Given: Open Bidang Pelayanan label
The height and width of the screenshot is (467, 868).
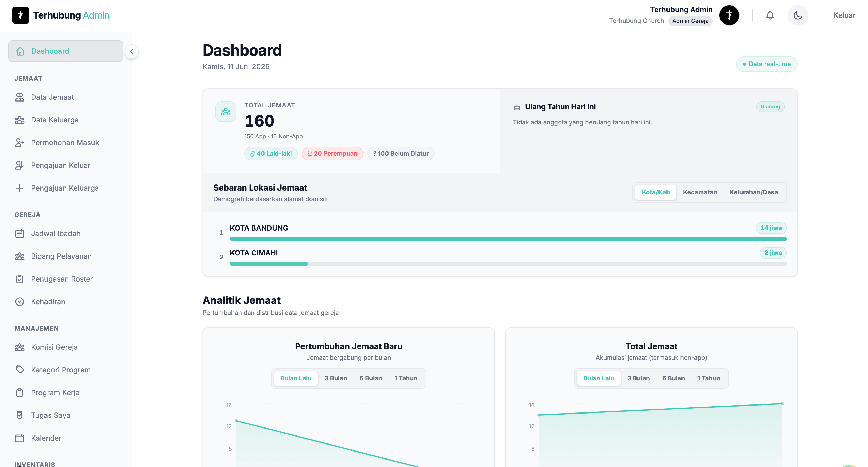Looking at the screenshot, I should pos(61,256).
